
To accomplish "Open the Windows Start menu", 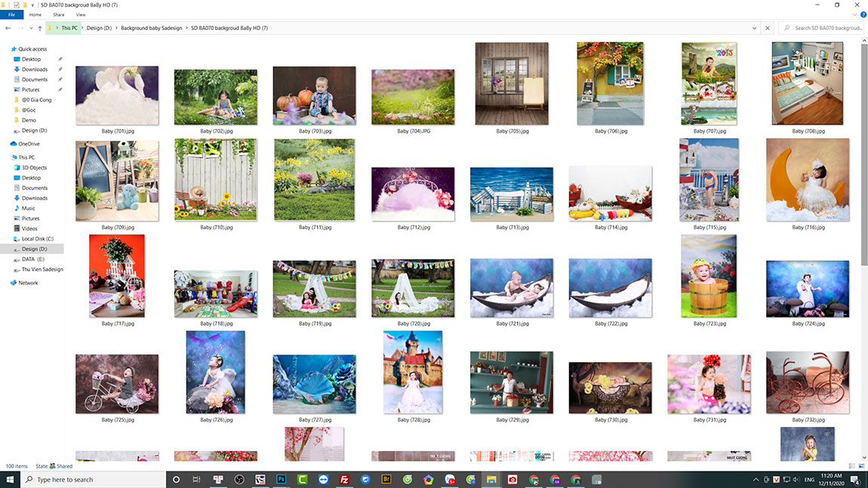I will (x=9, y=480).
